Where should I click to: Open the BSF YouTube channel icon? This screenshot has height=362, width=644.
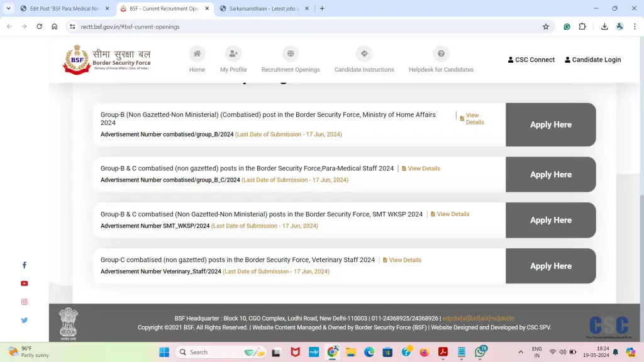click(25, 283)
